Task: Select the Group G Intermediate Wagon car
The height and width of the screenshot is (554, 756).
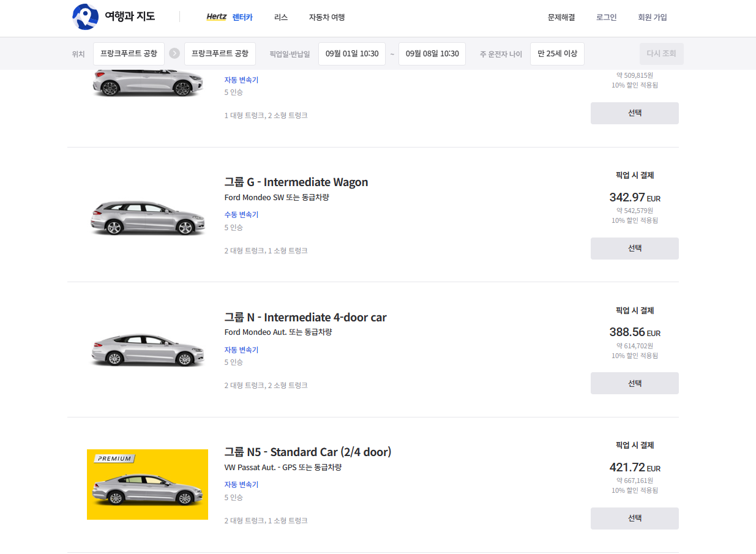Action: point(634,249)
